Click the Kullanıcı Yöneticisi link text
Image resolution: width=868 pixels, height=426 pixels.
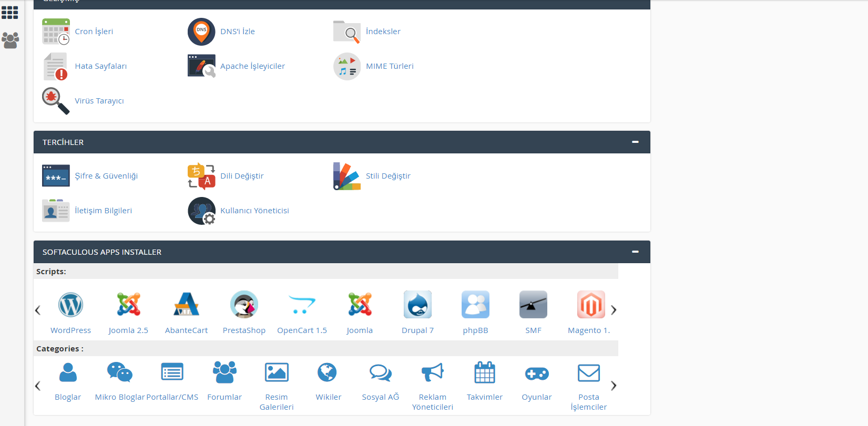254,211
